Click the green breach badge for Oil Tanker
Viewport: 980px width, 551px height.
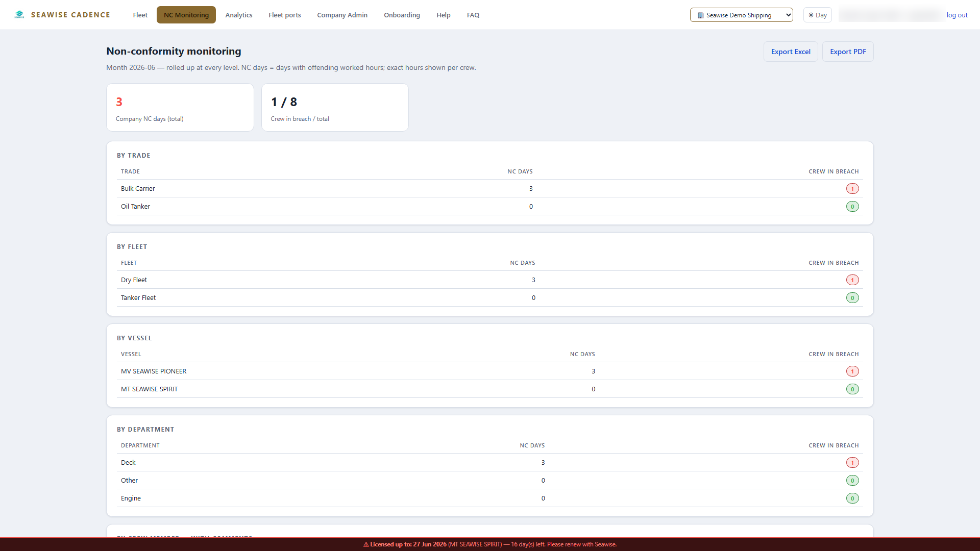(852, 206)
